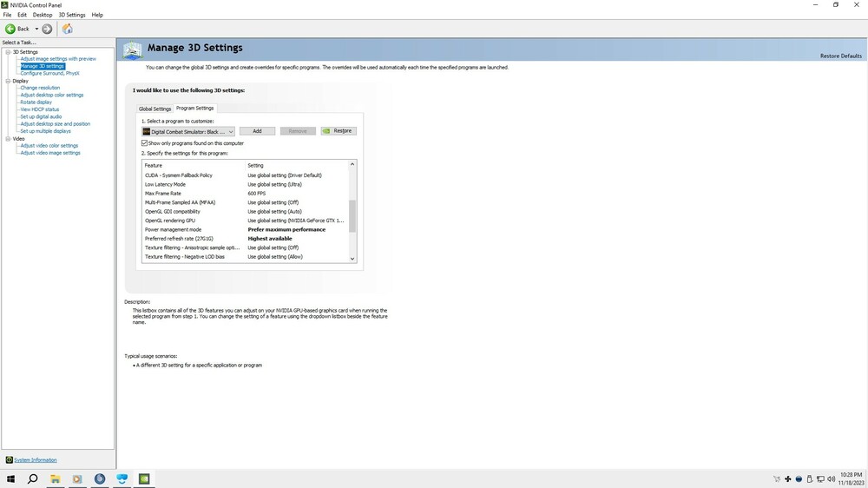Select Power management mode setting value
The height and width of the screenshot is (488, 868).
click(x=286, y=229)
